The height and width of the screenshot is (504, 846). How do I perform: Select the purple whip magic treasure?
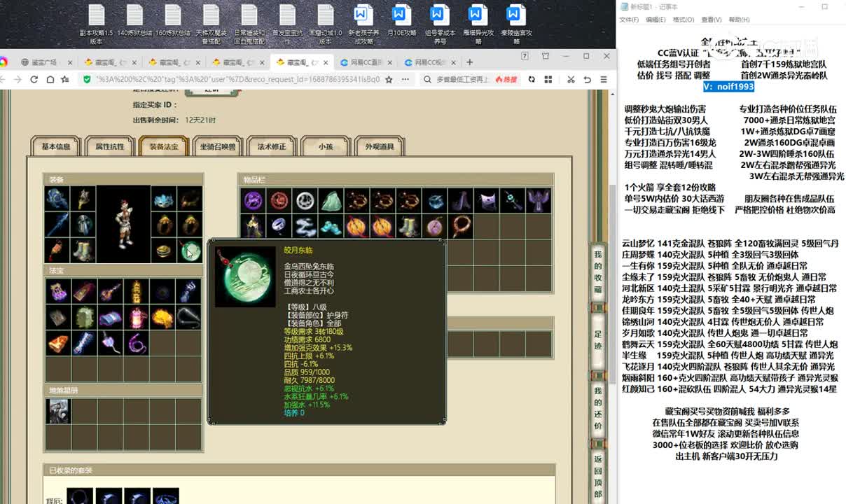135,343
